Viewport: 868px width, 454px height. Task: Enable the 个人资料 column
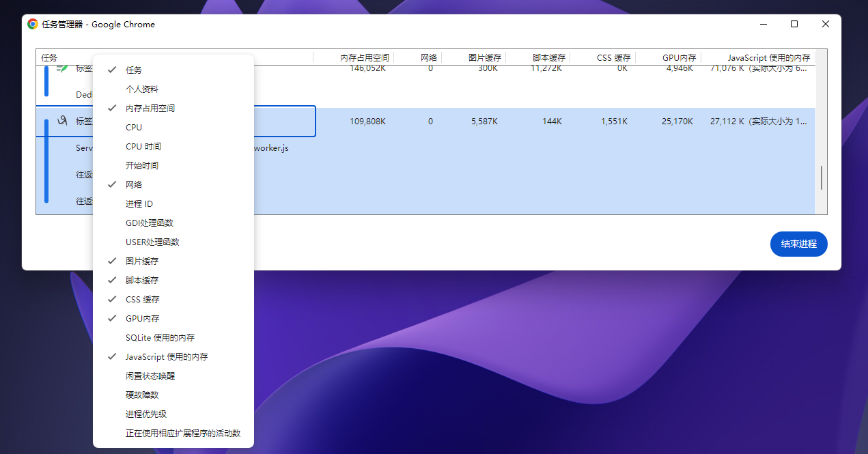(x=173, y=89)
